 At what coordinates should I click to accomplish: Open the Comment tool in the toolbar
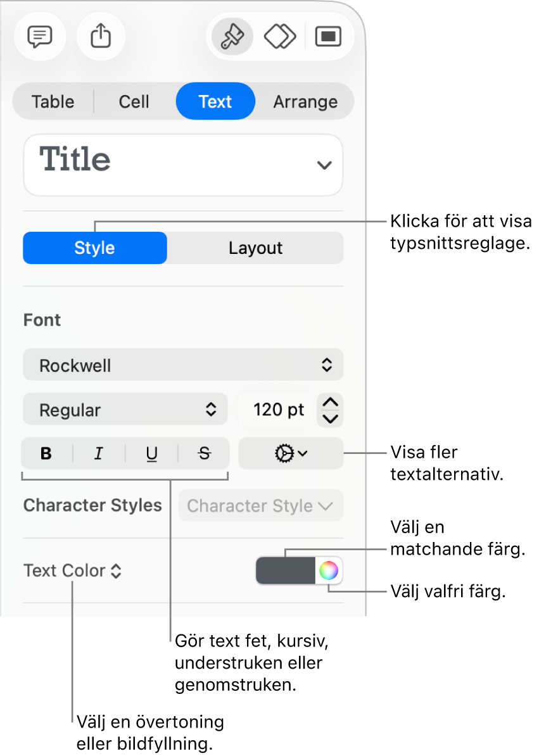pyautogui.click(x=39, y=37)
